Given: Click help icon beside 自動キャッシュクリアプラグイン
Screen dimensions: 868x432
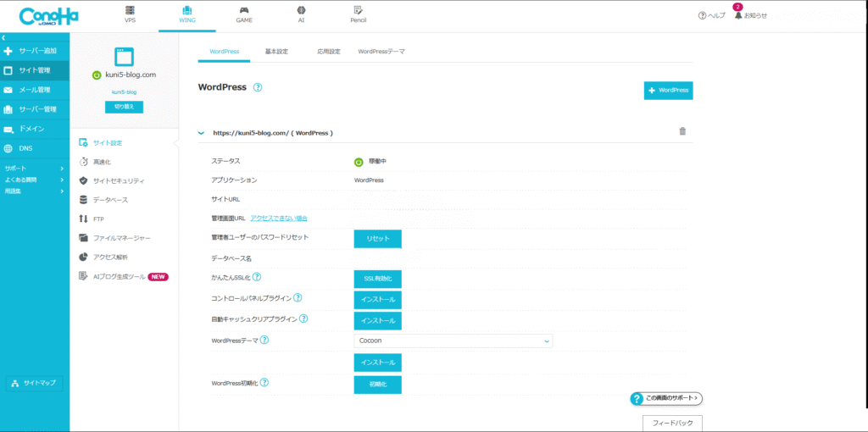Looking at the screenshot, I should 303,318.
